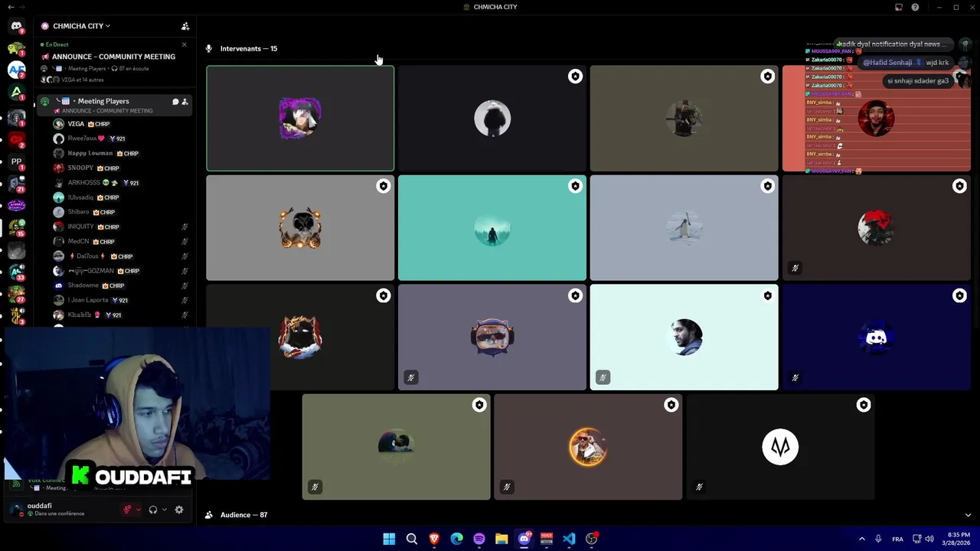Click the Intervenants microphone icon
Image resolution: width=980 pixels, height=551 pixels.
point(209,48)
